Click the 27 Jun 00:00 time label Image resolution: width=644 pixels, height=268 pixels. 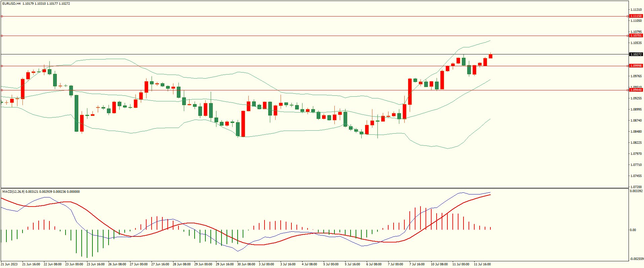point(138,264)
